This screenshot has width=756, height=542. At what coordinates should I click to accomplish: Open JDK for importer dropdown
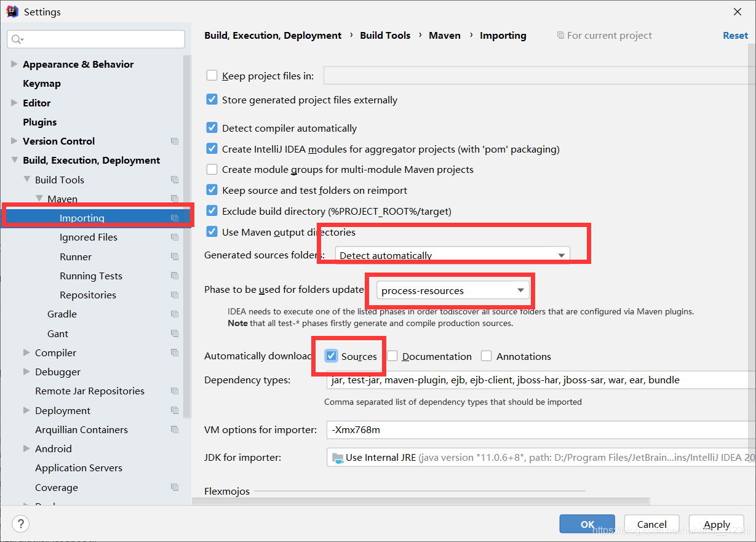pyautogui.click(x=541, y=458)
